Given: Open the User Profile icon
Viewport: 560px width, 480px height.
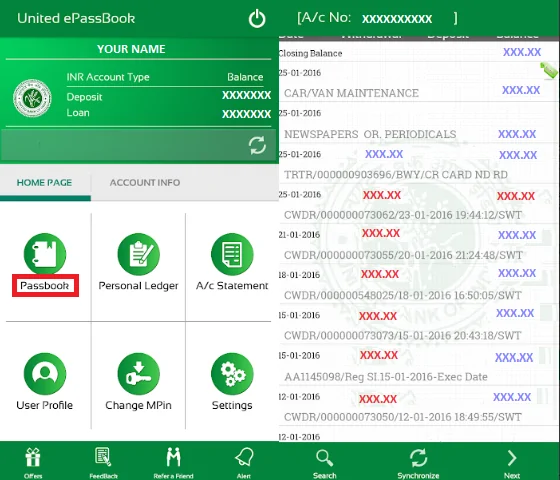Looking at the screenshot, I should point(45,374).
